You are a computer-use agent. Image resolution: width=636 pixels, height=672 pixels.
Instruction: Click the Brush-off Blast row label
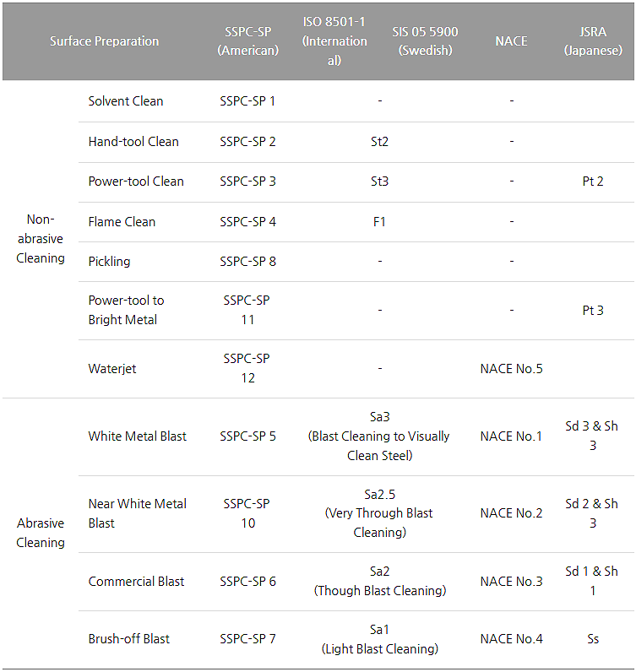click(x=129, y=639)
